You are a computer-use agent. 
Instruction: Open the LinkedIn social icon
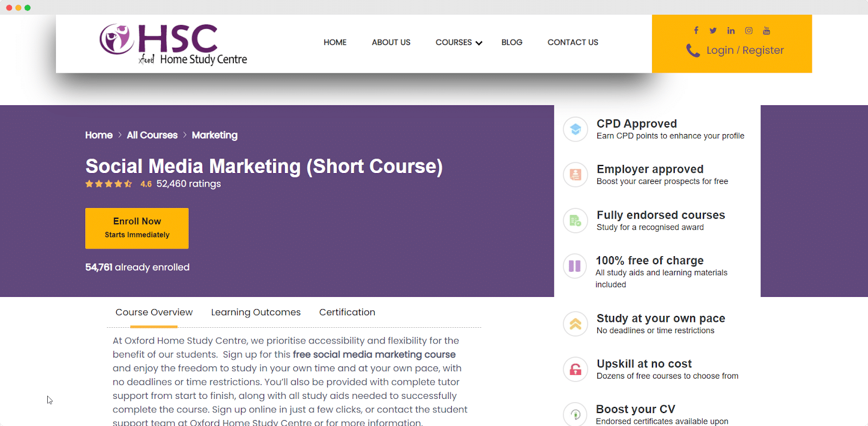click(731, 30)
